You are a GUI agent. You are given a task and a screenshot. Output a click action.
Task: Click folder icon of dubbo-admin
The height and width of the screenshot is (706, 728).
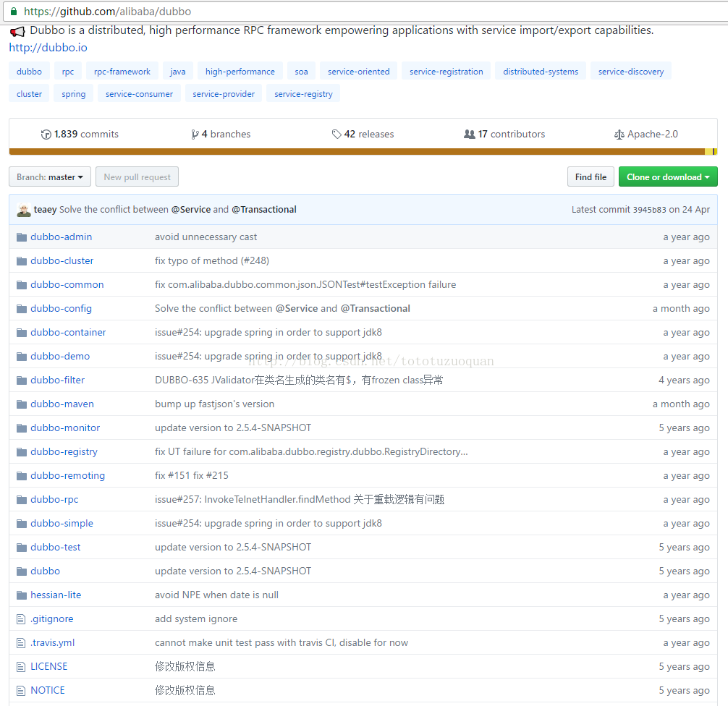pyautogui.click(x=22, y=237)
